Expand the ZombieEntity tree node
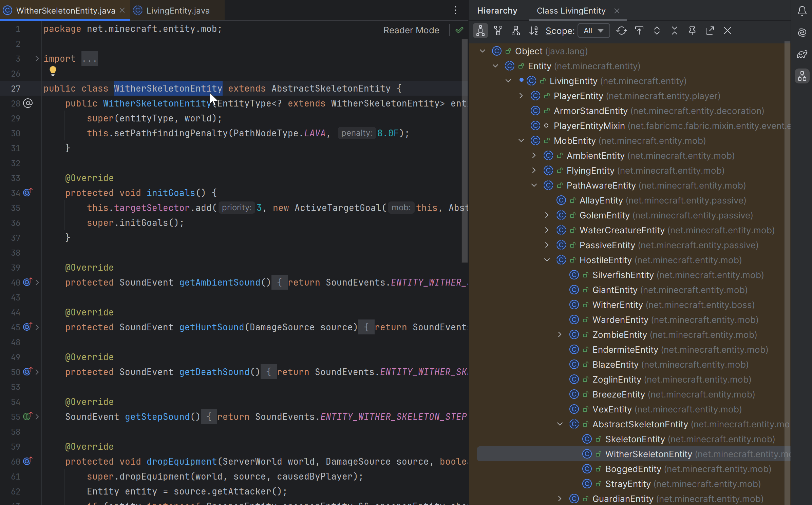 (x=560, y=335)
